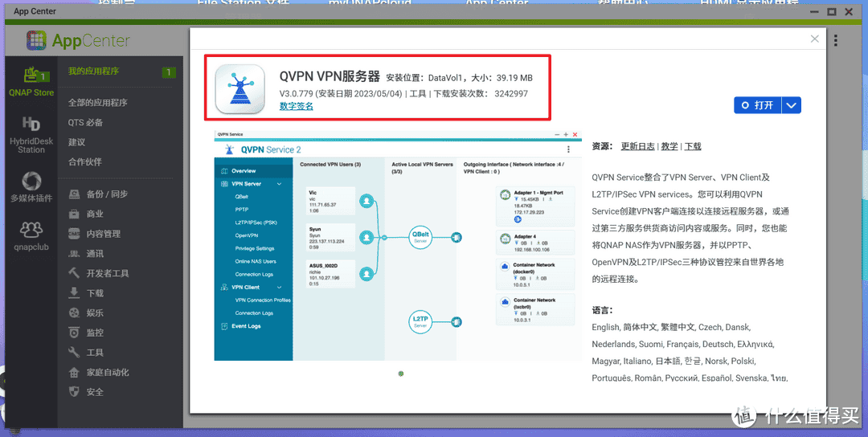Click the badge count next to 我的应用程序

tap(169, 72)
